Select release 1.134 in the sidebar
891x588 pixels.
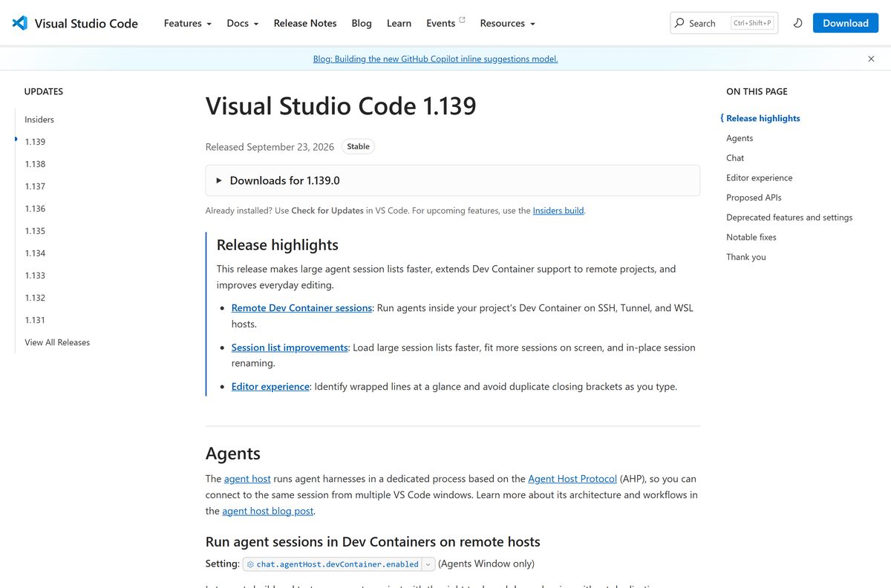(x=35, y=253)
